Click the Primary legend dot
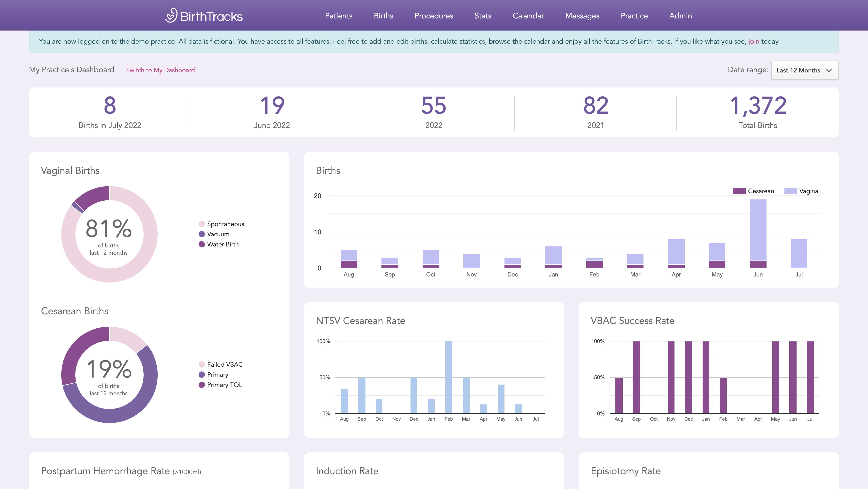This screenshot has height=489, width=868. (x=201, y=375)
